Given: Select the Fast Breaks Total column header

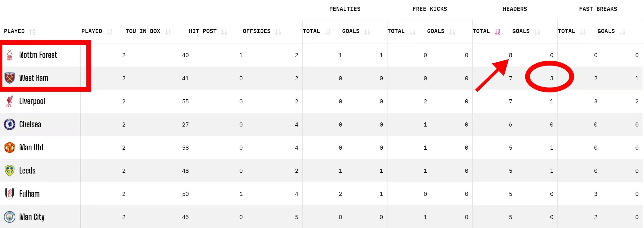Looking at the screenshot, I should pos(566,31).
